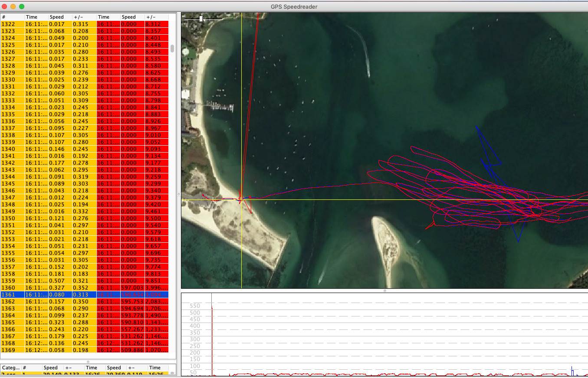Click the 597.003 speed cell in row 1360
Viewport: 588px width, 378px height.
(x=132, y=288)
